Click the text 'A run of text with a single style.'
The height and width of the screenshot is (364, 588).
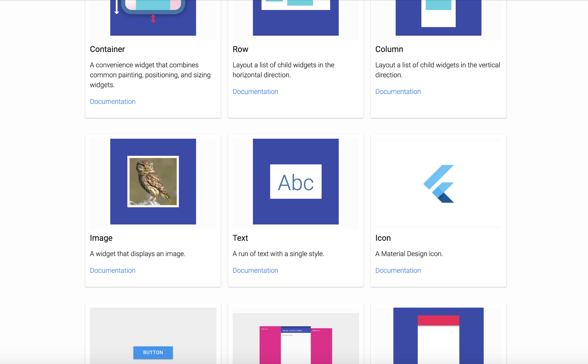point(278,253)
